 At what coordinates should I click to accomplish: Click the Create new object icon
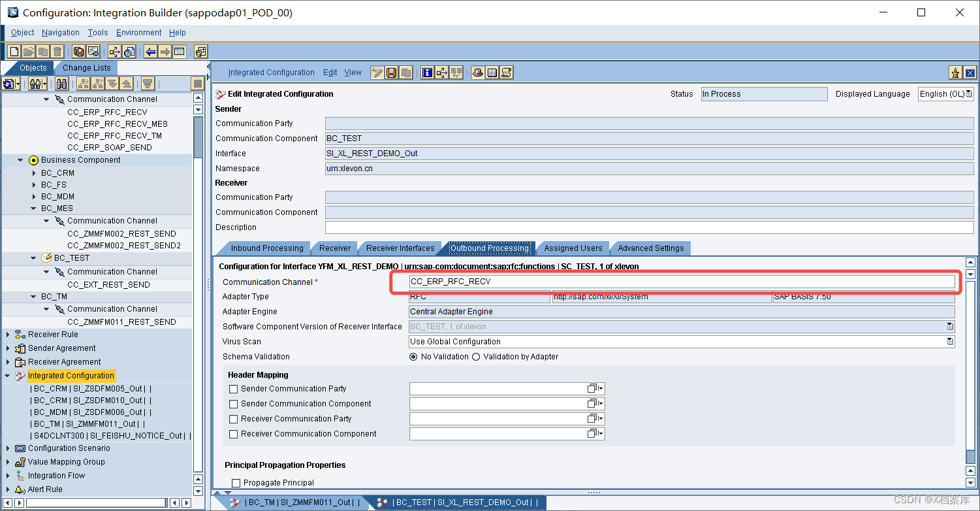click(x=14, y=52)
